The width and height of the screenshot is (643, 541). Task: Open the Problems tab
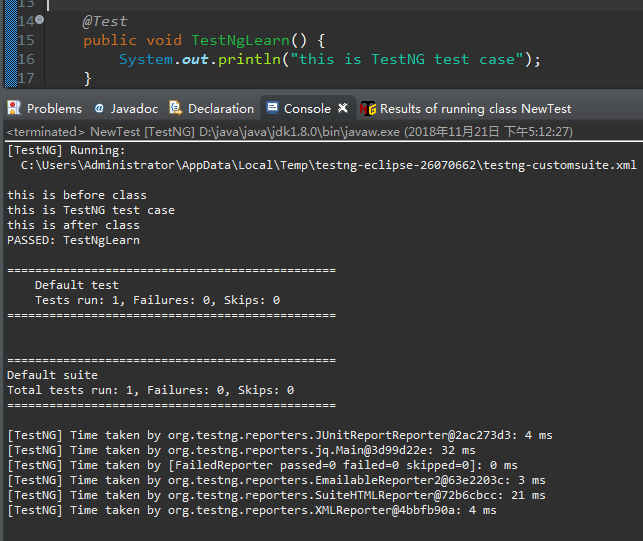(44, 109)
